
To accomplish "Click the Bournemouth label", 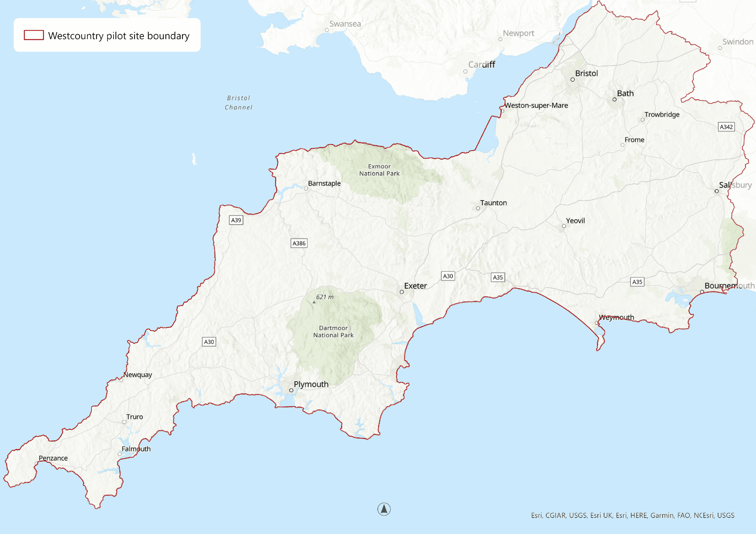I will pyautogui.click(x=730, y=286).
